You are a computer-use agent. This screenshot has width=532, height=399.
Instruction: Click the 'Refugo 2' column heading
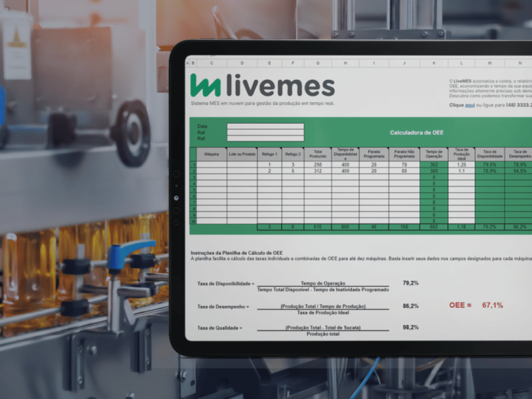pos(293,154)
